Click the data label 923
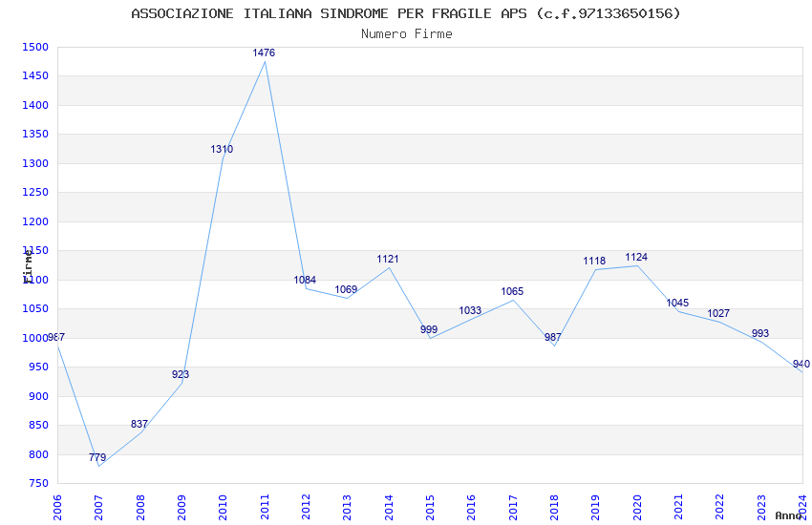This screenshot has width=812, height=525. tap(181, 374)
